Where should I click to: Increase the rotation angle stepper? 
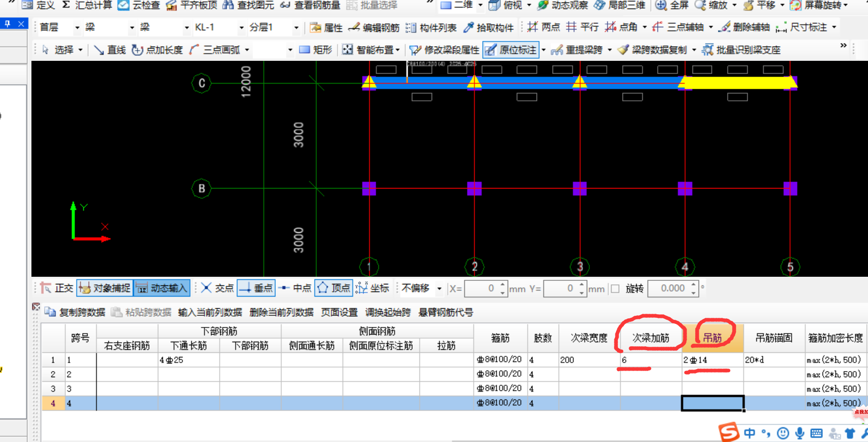[693, 285]
